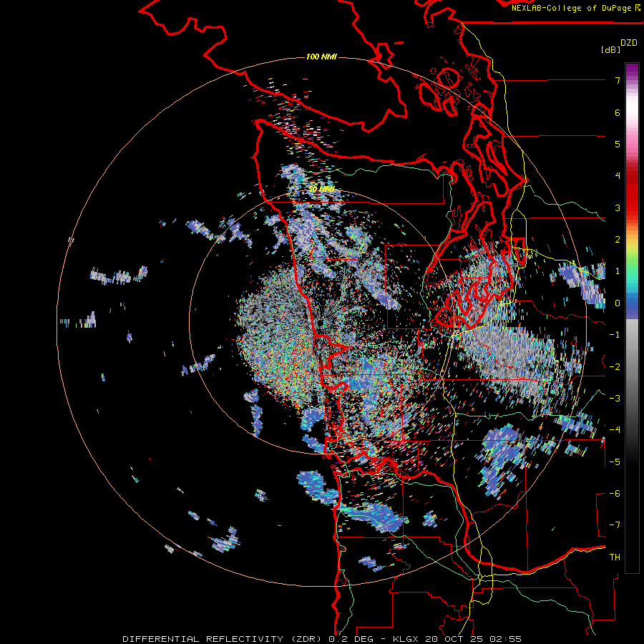Click the -6 dB label on color scale
The height and width of the screenshot is (644, 644).
(615, 494)
